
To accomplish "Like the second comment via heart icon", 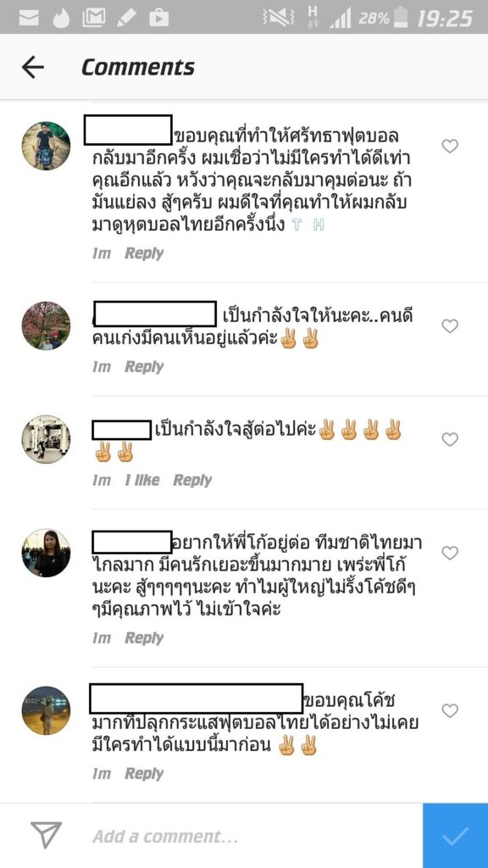I will pyautogui.click(x=450, y=326).
